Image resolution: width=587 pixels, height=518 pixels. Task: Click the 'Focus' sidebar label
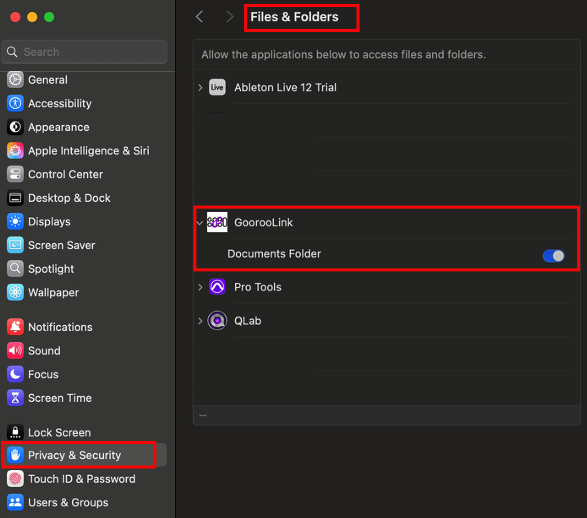click(43, 374)
